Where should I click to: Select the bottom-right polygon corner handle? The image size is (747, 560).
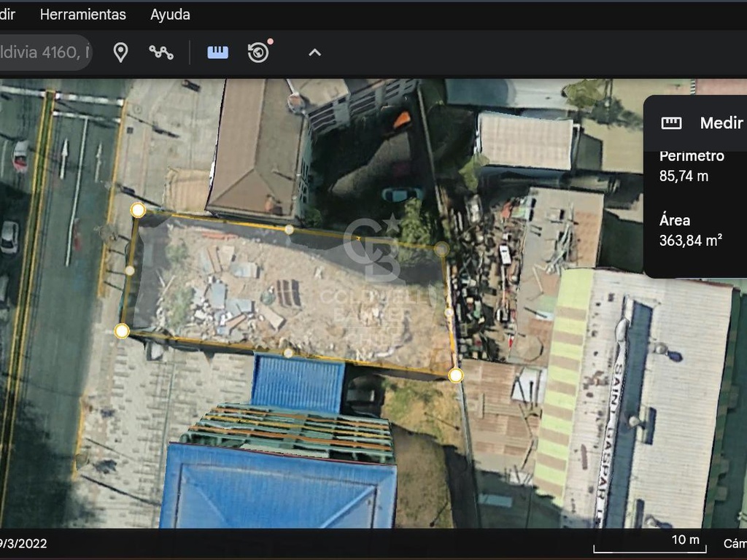click(x=455, y=376)
